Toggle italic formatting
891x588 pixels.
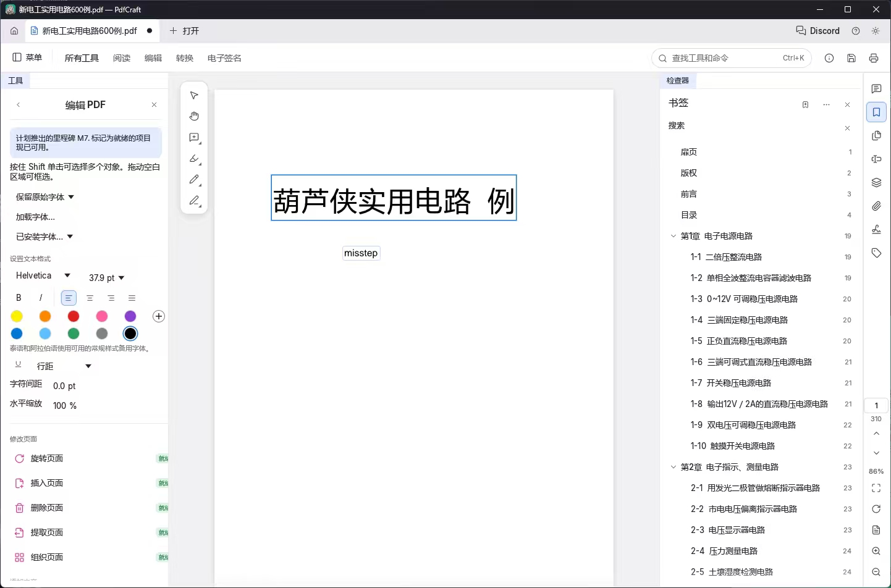point(41,298)
